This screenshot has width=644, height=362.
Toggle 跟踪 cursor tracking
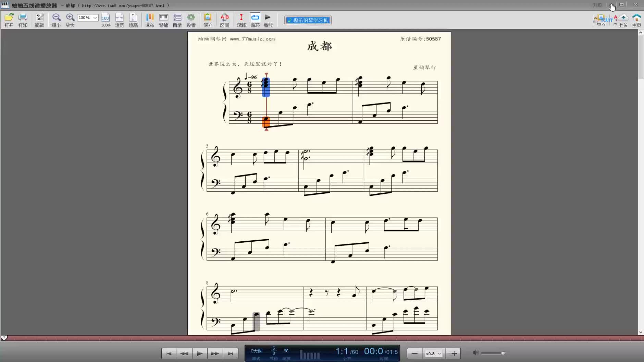(241, 20)
